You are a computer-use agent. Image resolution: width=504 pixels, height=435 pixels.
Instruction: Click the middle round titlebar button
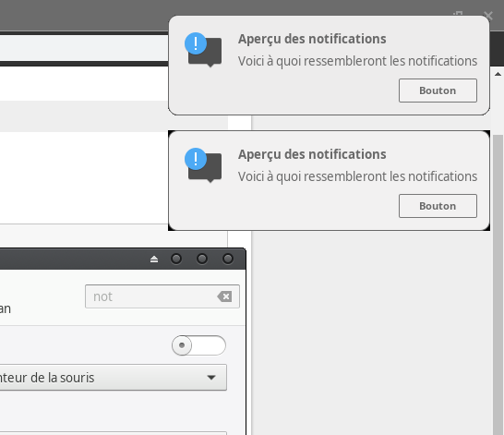pos(202,259)
